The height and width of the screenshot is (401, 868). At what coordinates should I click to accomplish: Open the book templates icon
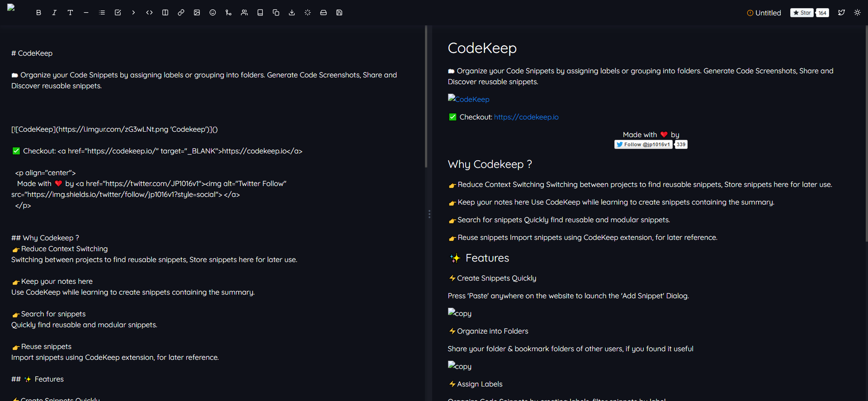[260, 13]
